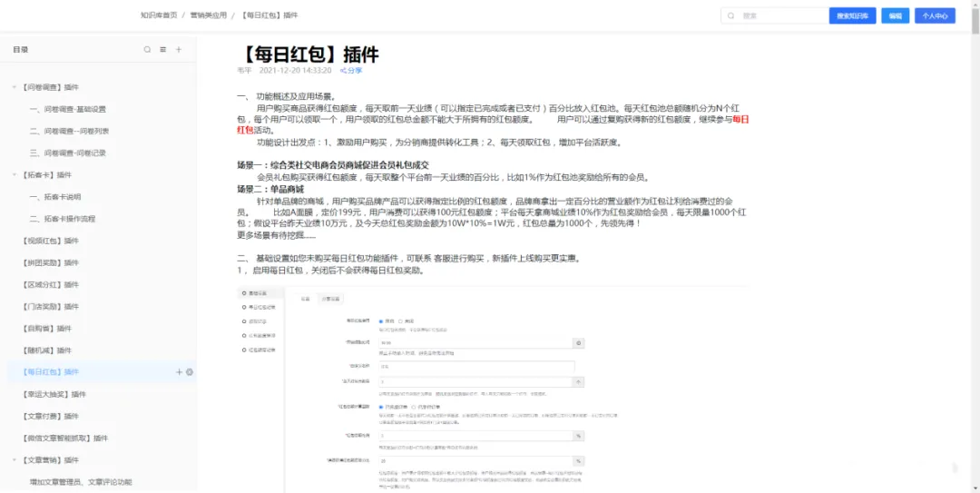
Task: Select 【拼团奖励】插件 in the sidebar
Action: click(x=49, y=262)
